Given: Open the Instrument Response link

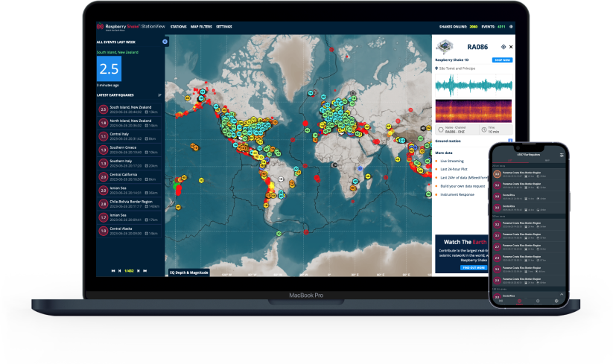Looking at the screenshot, I should pyautogui.click(x=457, y=194).
